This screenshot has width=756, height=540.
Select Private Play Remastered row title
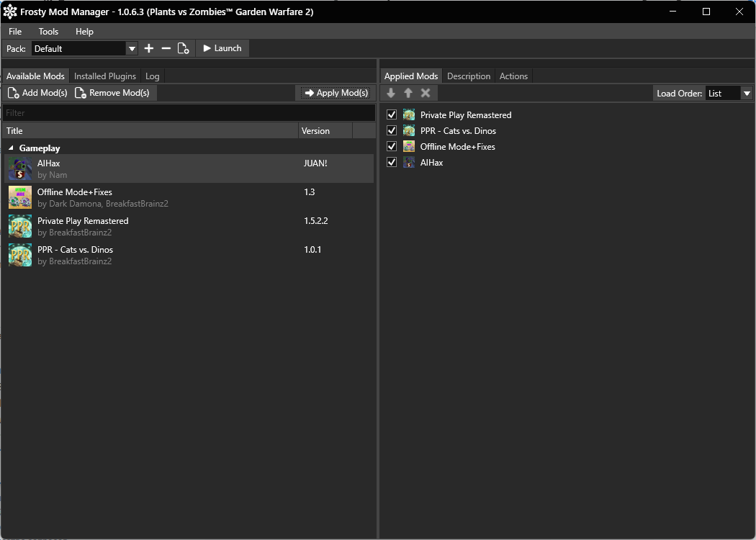tap(83, 221)
